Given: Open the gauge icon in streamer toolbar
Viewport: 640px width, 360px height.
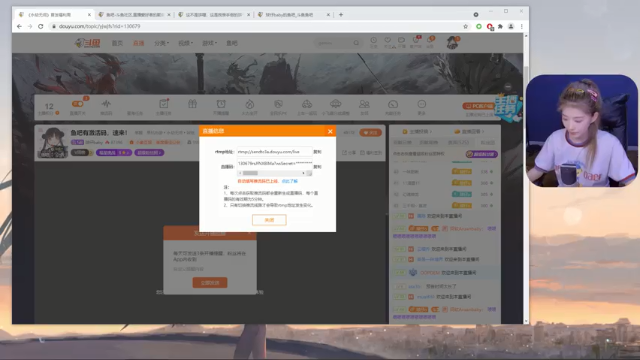Looking at the screenshot, I should (393, 104).
